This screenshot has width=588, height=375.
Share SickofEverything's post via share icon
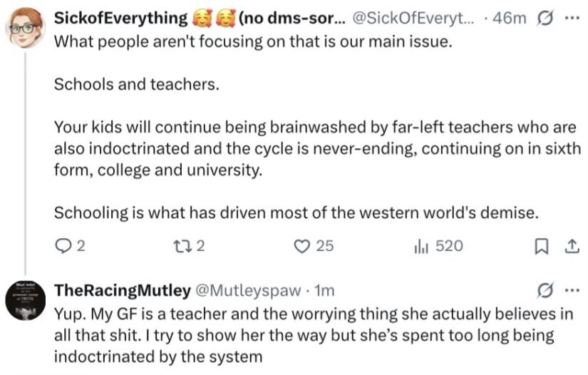click(x=572, y=247)
